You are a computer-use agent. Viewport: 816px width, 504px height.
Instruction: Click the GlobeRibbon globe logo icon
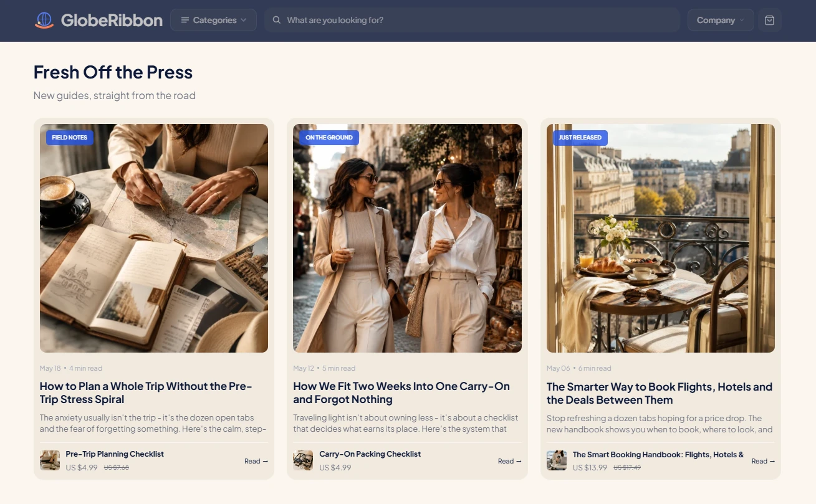(x=44, y=20)
